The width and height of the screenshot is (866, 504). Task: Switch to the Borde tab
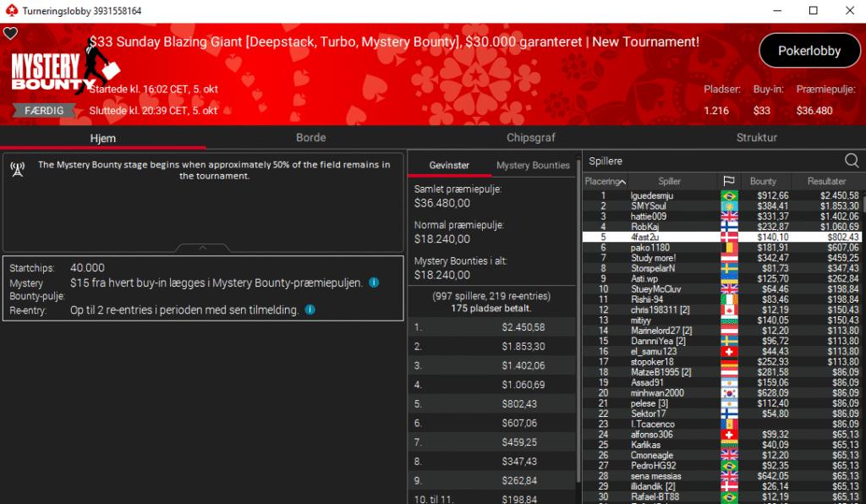310,137
